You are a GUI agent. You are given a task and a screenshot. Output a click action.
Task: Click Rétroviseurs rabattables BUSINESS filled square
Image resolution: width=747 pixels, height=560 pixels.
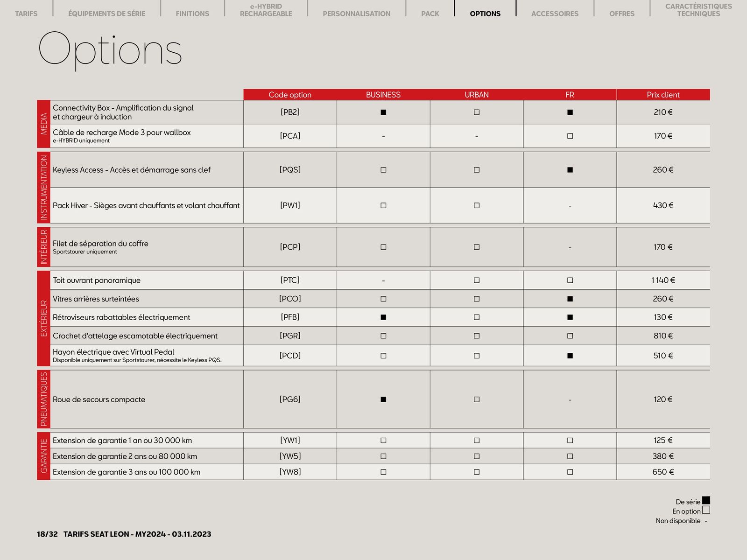click(383, 317)
